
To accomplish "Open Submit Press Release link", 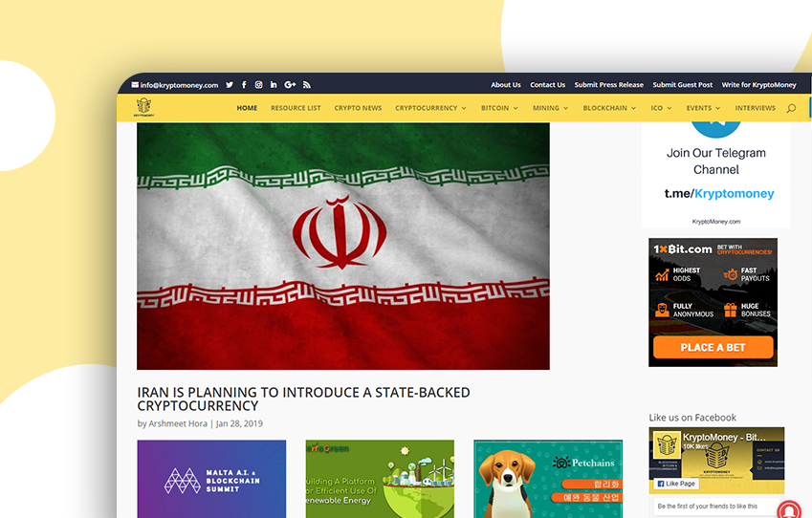I will 609,85.
